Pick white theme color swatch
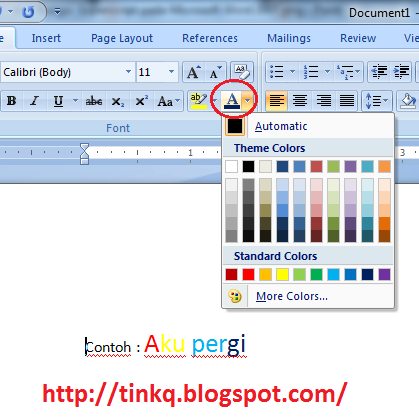Screen dimensions: 419x420 coord(231,166)
